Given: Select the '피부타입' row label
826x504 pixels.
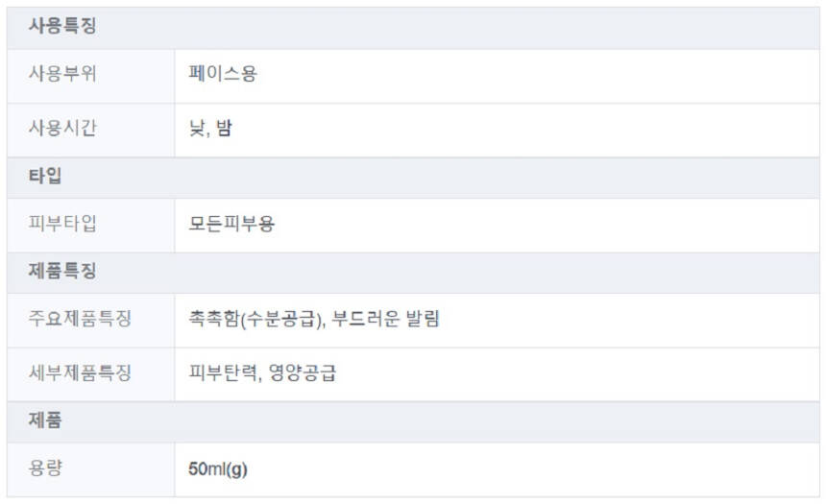Looking at the screenshot, I should tap(62, 224).
